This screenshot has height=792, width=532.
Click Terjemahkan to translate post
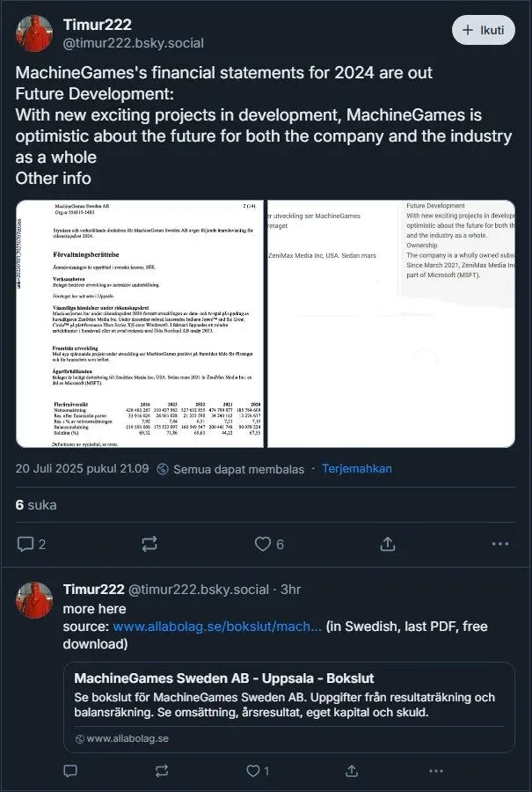click(x=356, y=469)
